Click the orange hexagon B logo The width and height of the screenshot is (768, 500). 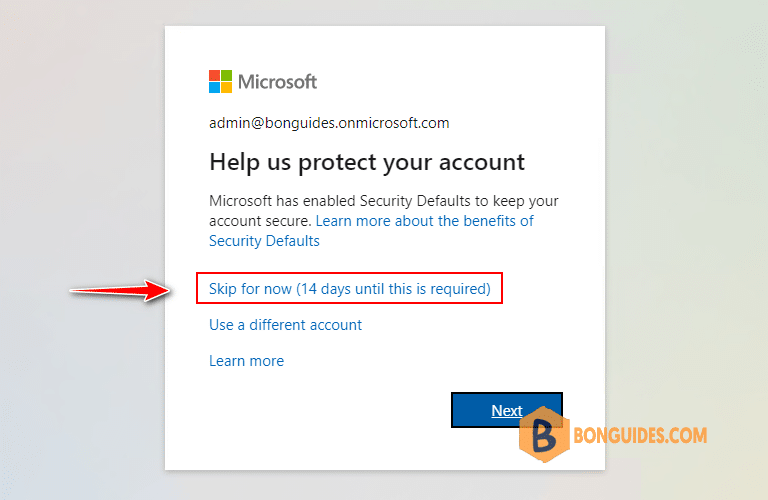544,435
